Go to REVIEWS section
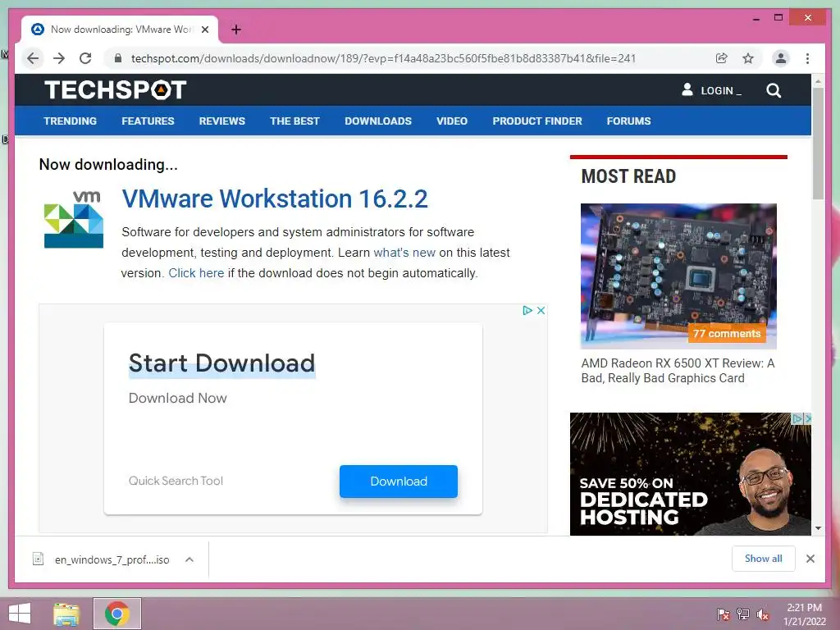This screenshot has height=630, width=840. click(x=221, y=121)
